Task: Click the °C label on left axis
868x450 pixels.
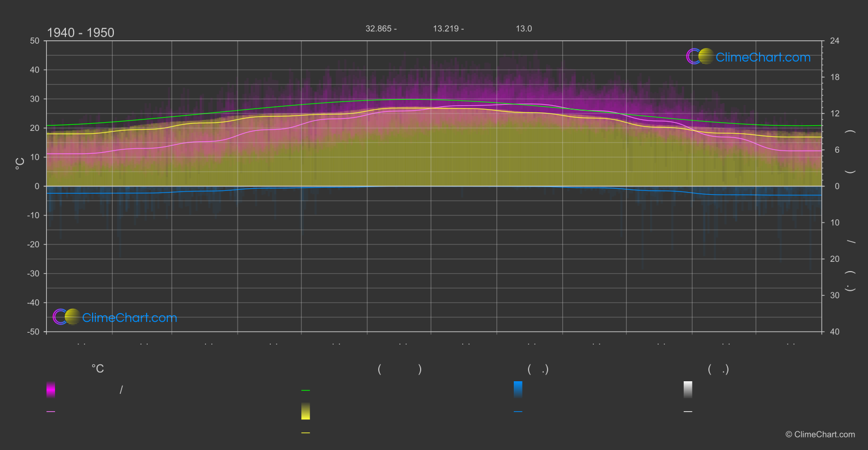Action: tap(20, 164)
